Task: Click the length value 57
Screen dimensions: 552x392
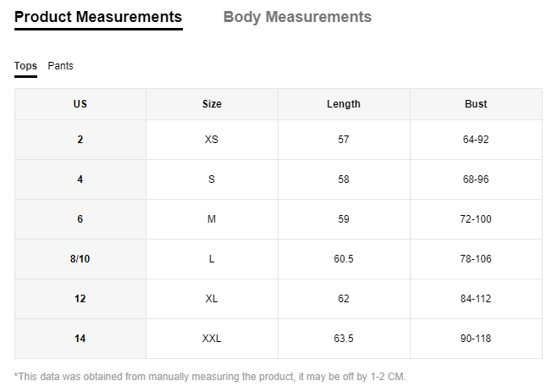Action: pos(344,140)
